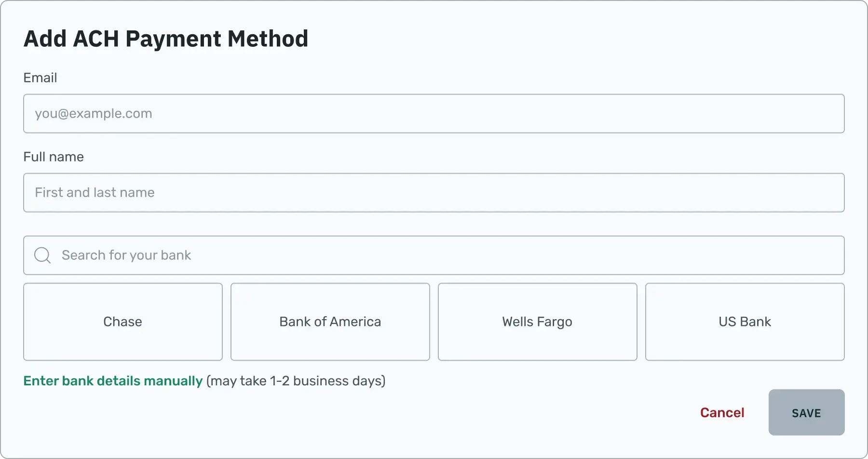Open Enter bank details manually link
Viewport: 868px width, 459px height.
point(113,381)
